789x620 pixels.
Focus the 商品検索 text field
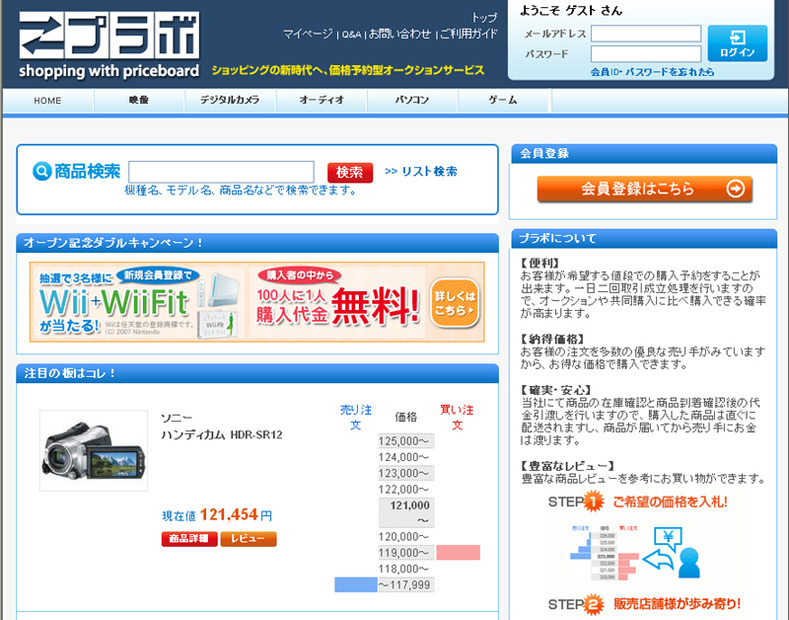(x=221, y=172)
